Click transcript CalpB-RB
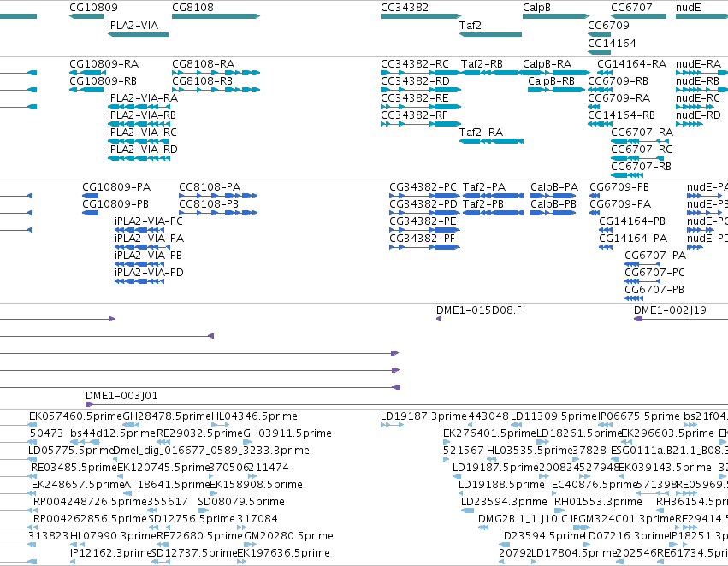 click(551, 80)
